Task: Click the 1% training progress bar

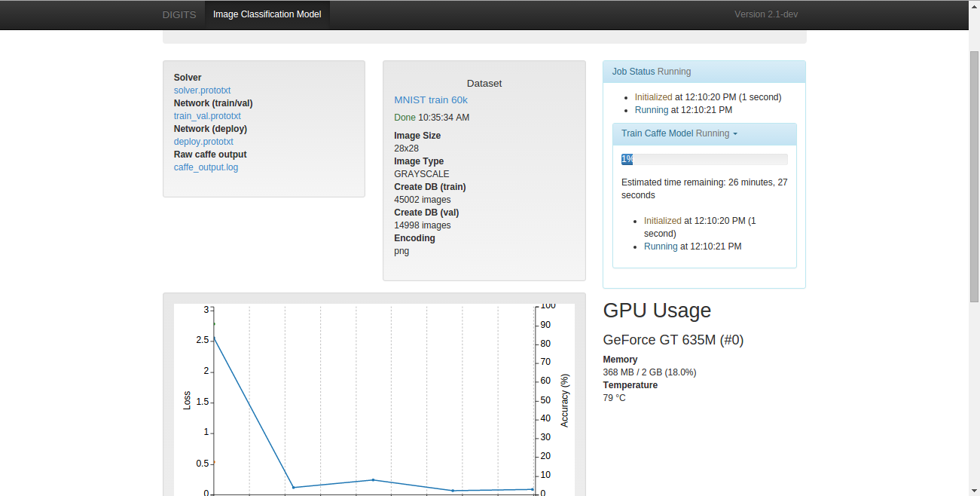Action: pos(704,159)
